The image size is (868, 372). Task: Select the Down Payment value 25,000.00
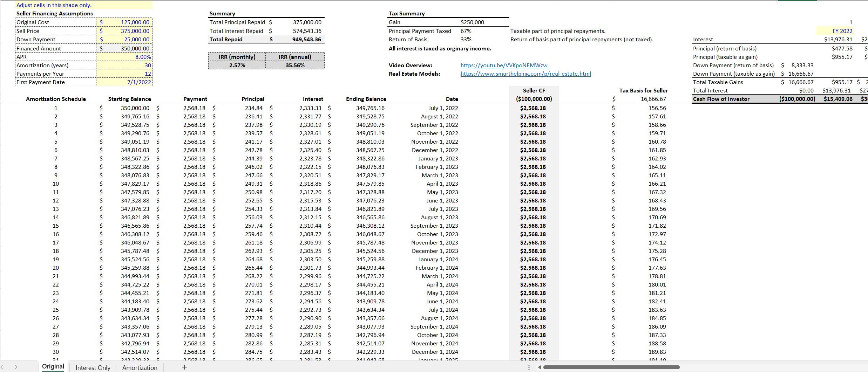pyautogui.click(x=124, y=39)
